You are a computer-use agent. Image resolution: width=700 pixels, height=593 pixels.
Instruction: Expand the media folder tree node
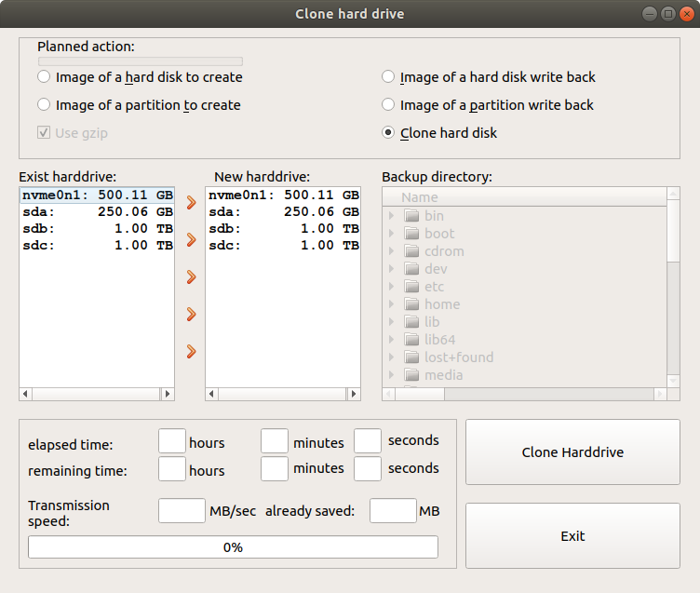click(392, 374)
